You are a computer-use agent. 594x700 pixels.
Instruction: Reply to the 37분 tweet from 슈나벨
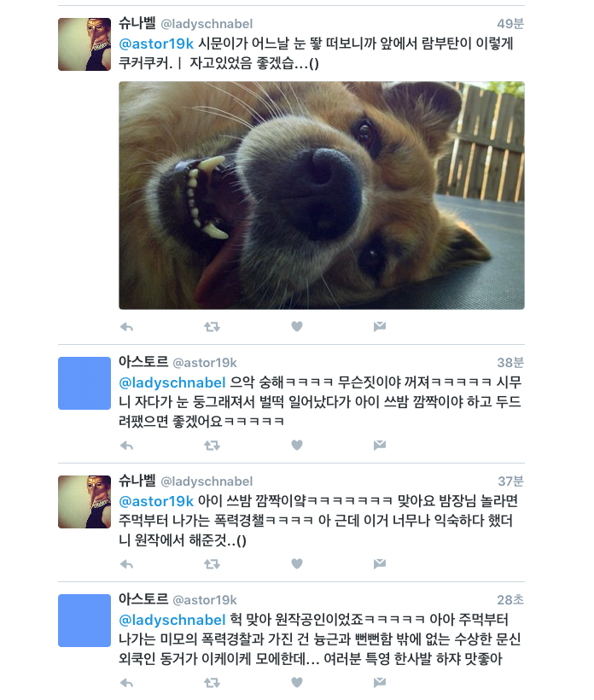127,563
